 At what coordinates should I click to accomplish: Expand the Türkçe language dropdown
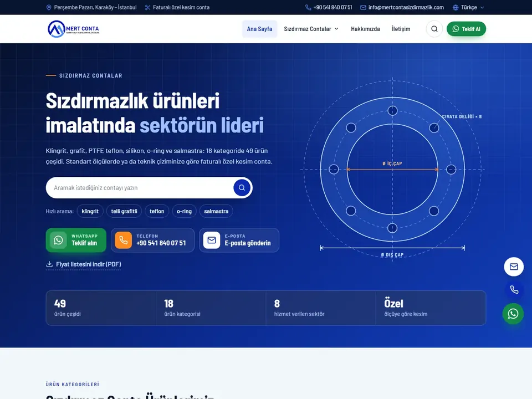(469, 7)
